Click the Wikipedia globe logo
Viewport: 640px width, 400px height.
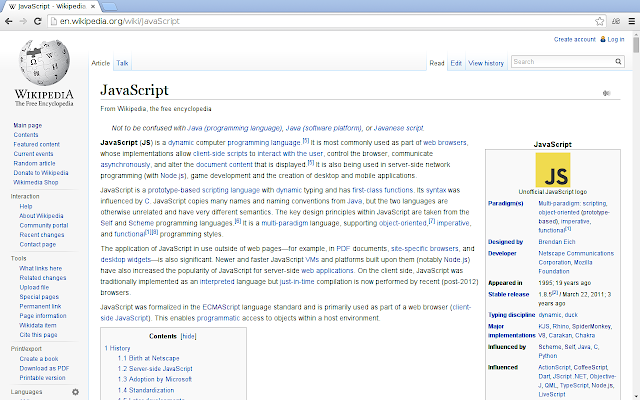click(x=44, y=62)
